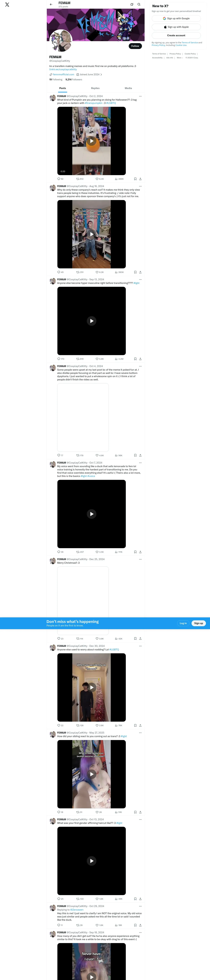210x980 pixels.
Task: Follow the FEM&M account
Action: click(x=135, y=46)
